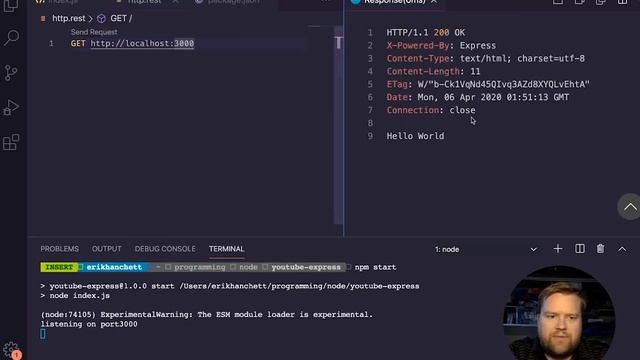Viewport: 640px width, 360px height.
Task: Kill terminal with trash icon
Action: click(600, 249)
